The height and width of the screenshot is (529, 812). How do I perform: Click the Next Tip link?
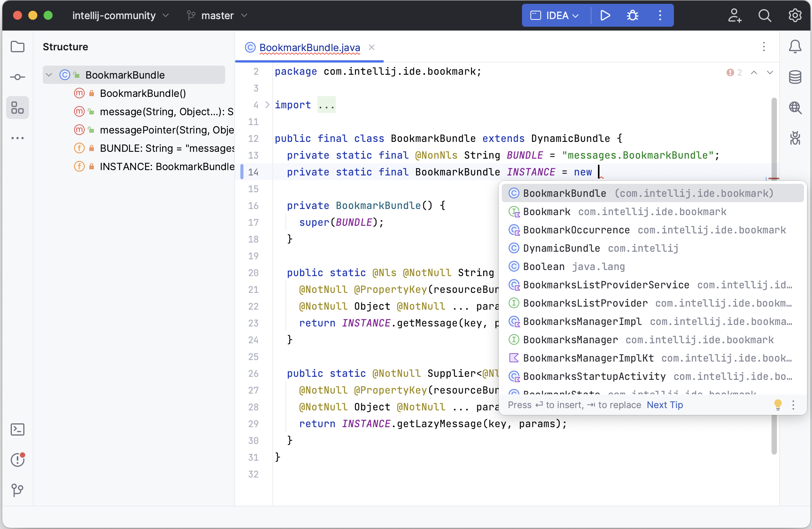coord(665,405)
